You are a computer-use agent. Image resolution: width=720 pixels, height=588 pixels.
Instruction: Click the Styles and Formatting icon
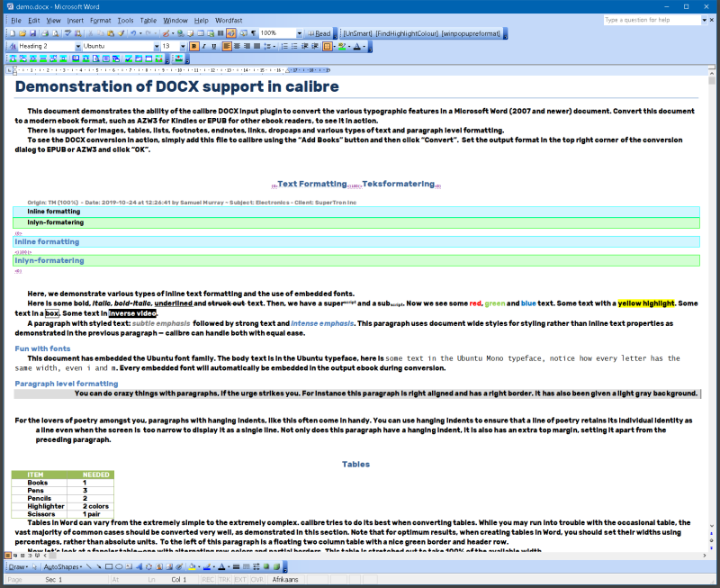point(13,46)
